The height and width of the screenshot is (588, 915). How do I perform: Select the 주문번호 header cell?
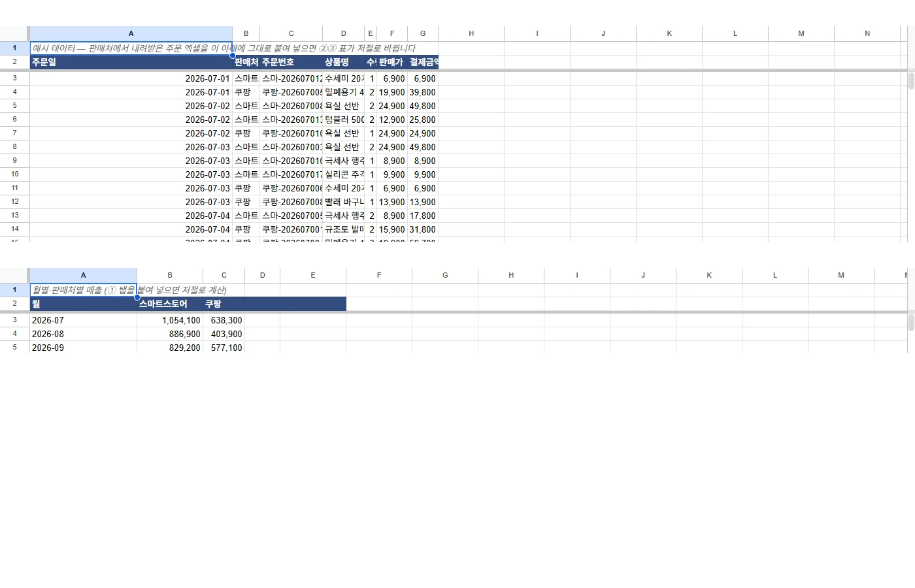291,62
